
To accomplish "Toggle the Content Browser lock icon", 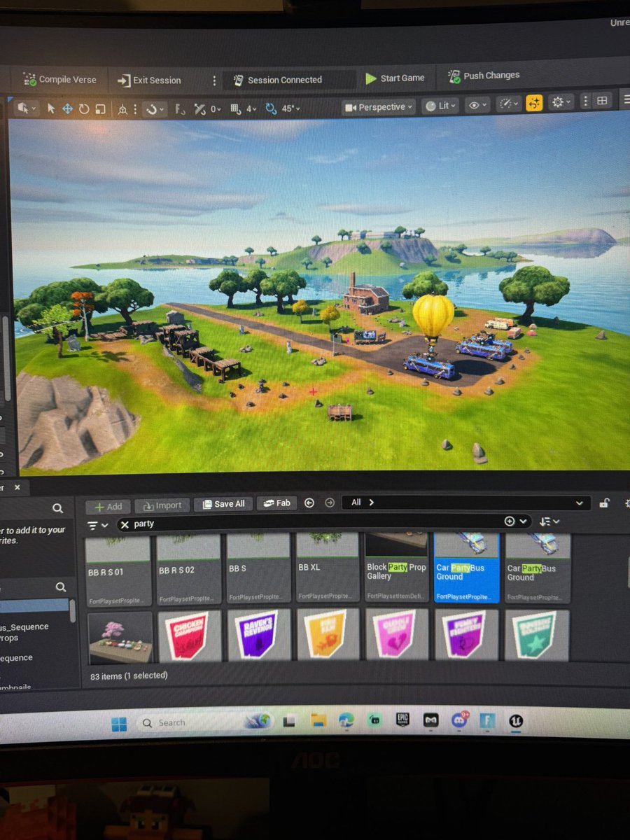I will [x=605, y=503].
